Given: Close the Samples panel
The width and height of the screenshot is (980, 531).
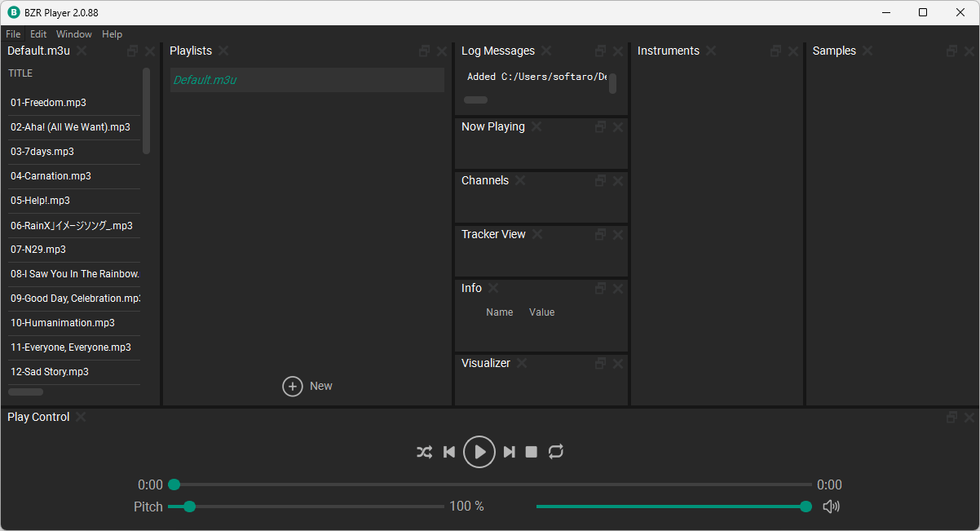Looking at the screenshot, I should (x=969, y=51).
